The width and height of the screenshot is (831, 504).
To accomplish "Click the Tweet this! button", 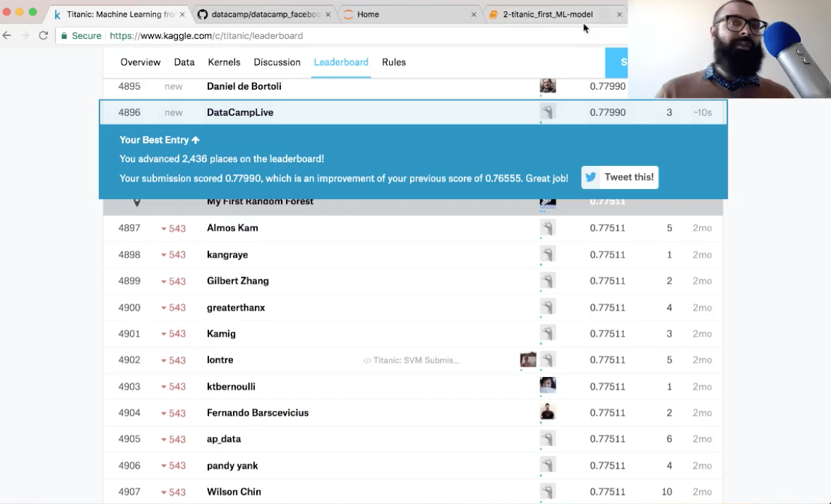I will point(620,177).
